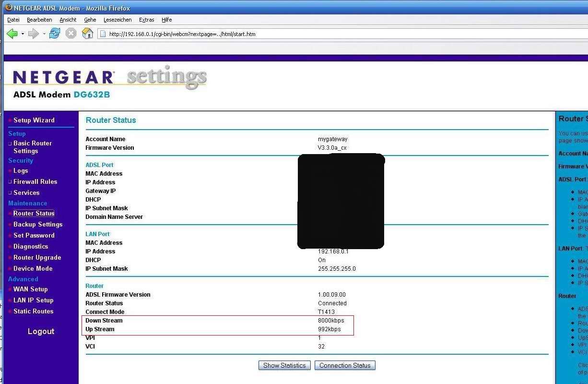The width and height of the screenshot is (588, 384).
Task: Open the Datei menu
Action: 13,20
